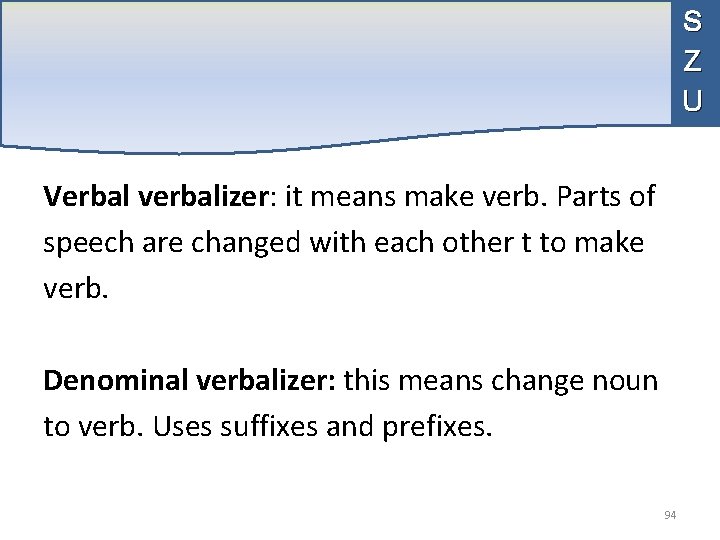Click the word 'verb.' on the third line
This screenshot has height=540, width=720.
76,289
